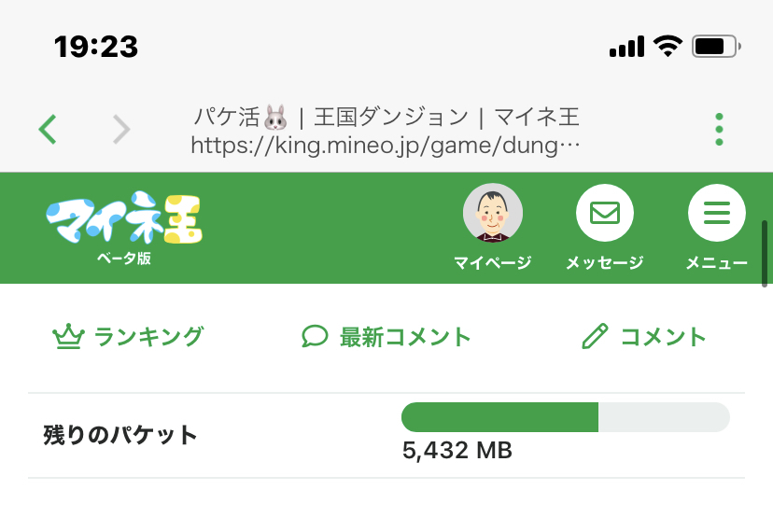Click the page scrollbar on right edge
The width and height of the screenshot is (773, 532).
click(x=766, y=254)
